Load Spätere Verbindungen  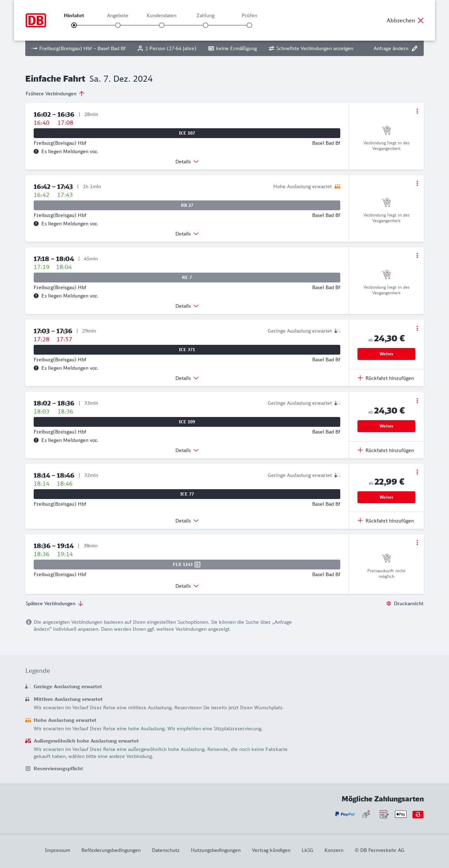click(x=54, y=603)
